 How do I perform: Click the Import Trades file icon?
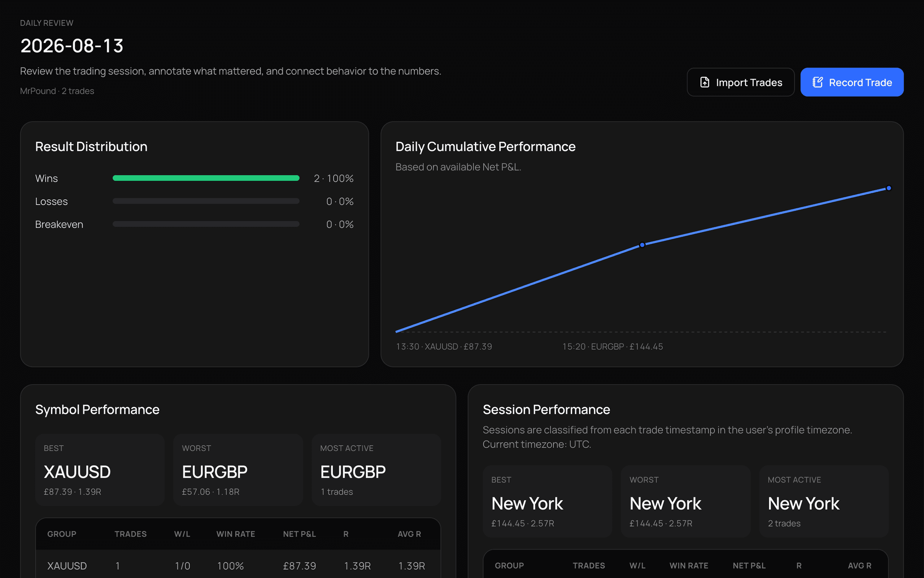click(705, 82)
